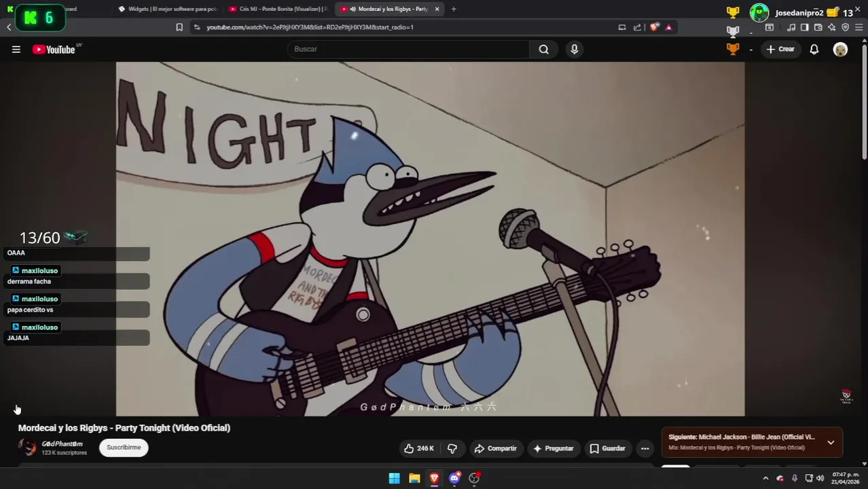This screenshot has width=868, height=489.
Task: Toggle the browser sidebar panel icon
Action: [805, 28]
